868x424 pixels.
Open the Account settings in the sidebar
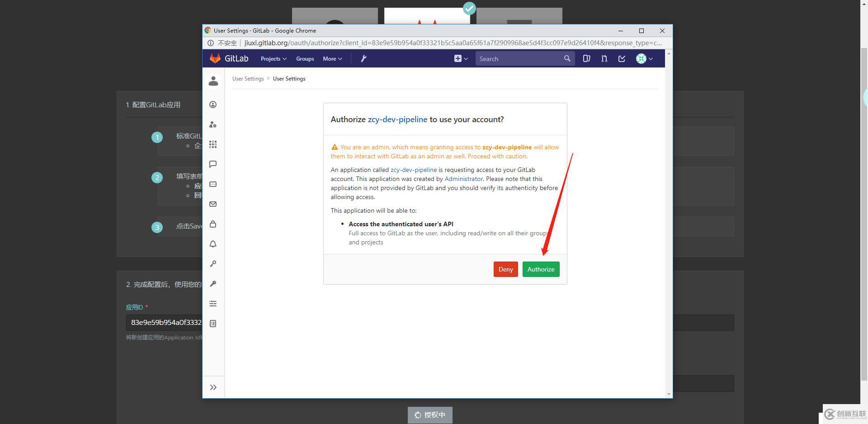point(213,105)
